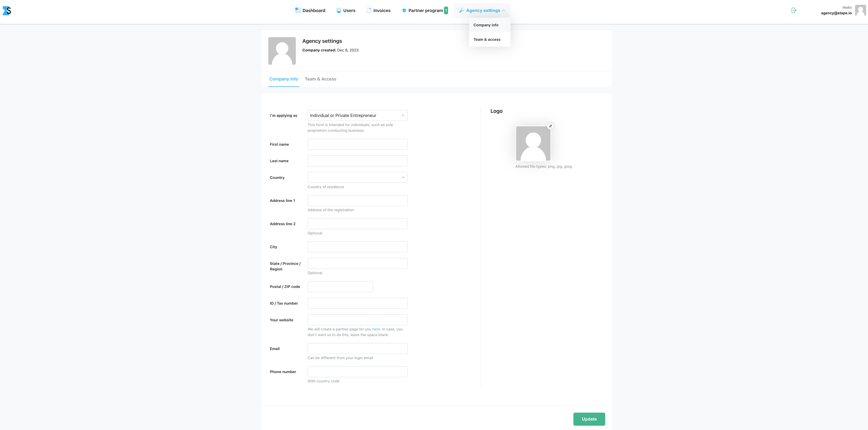This screenshot has width=868, height=430.
Task: Click the Agency settings profile picture
Action: click(x=282, y=51)
